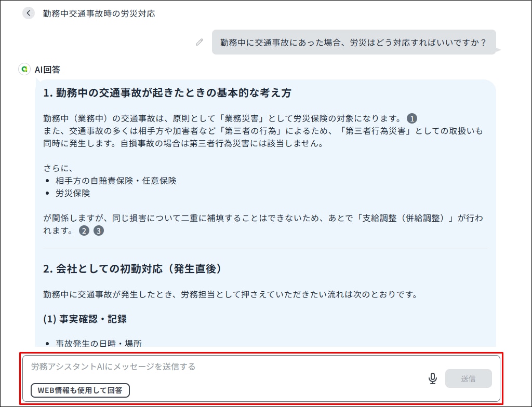
Task: Open citation badge number 3
Action: point(98,231)
